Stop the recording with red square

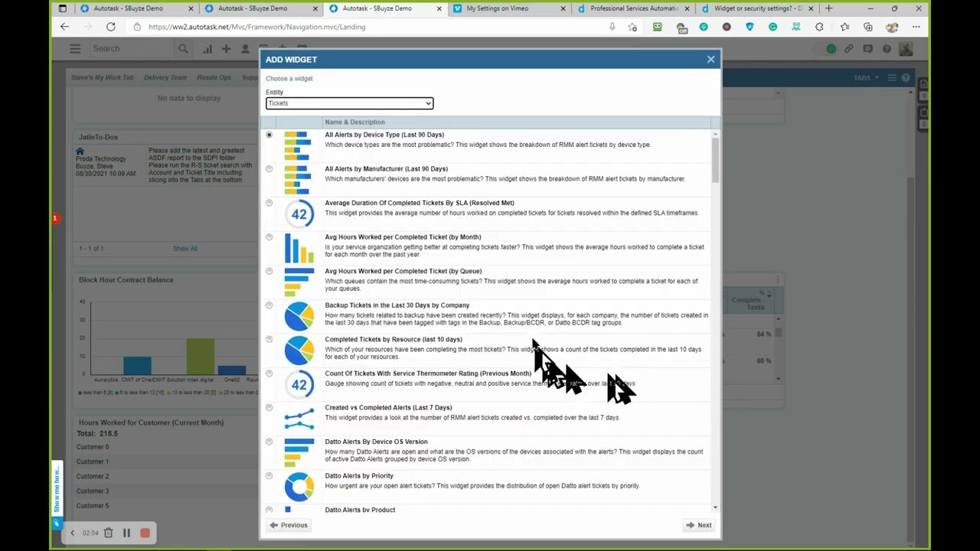(x=145, y=533)
